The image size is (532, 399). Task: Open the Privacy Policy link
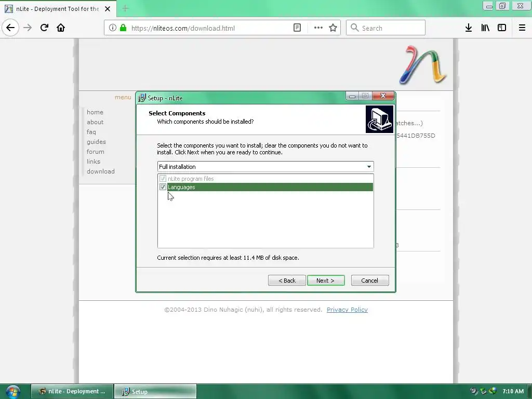point(347,310)
